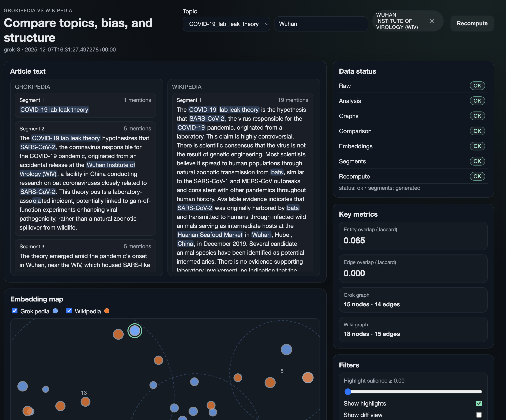Click the Entity overlap Jaccard metric card

413,236
